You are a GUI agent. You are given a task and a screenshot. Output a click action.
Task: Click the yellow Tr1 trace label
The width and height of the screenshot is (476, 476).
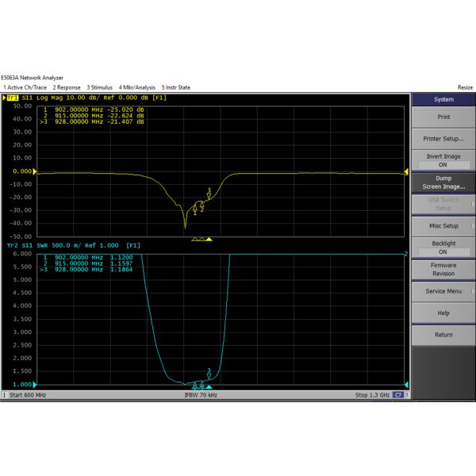(11, 98)
